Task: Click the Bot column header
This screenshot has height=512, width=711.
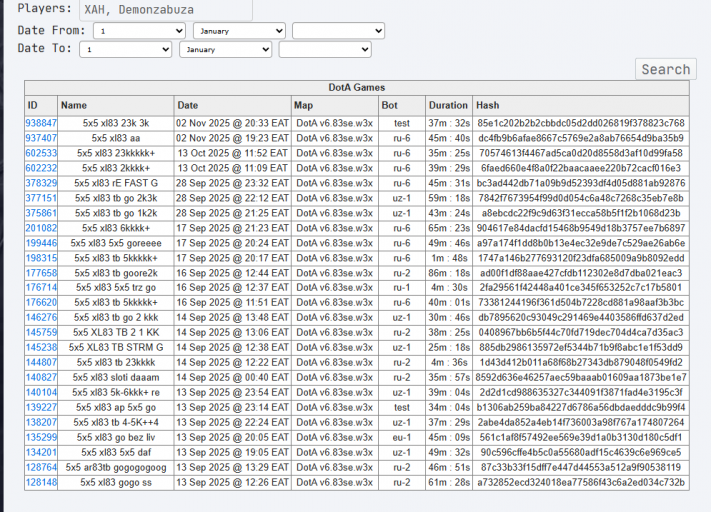Action: click(402, 105)
